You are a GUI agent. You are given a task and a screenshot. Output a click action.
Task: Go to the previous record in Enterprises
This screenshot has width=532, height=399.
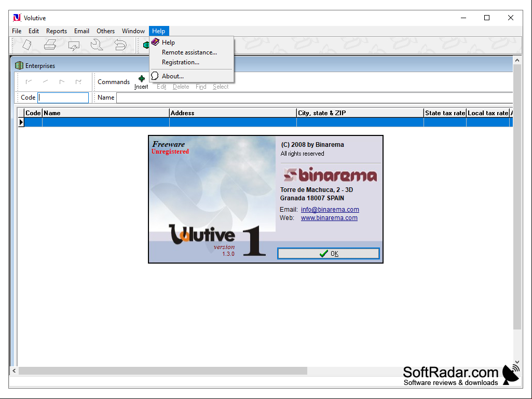pos(46,81)
